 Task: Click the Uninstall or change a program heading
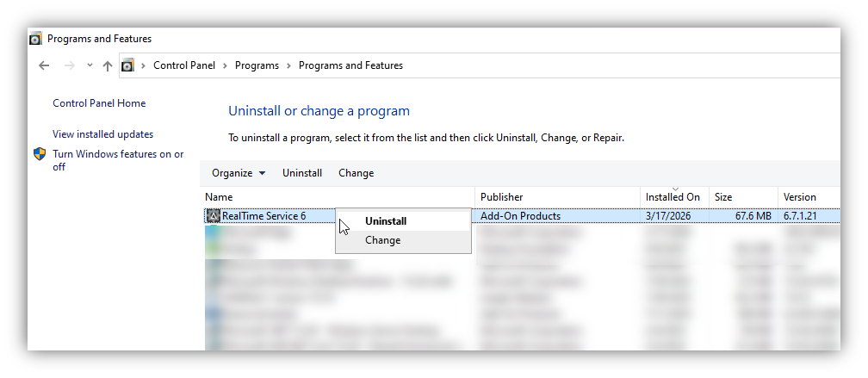[x=319, y=111]
